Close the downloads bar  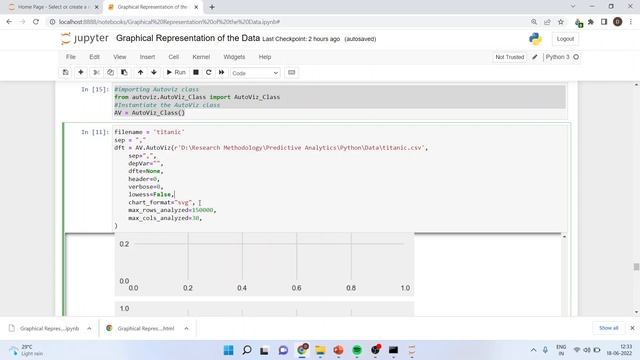(632, 328)
